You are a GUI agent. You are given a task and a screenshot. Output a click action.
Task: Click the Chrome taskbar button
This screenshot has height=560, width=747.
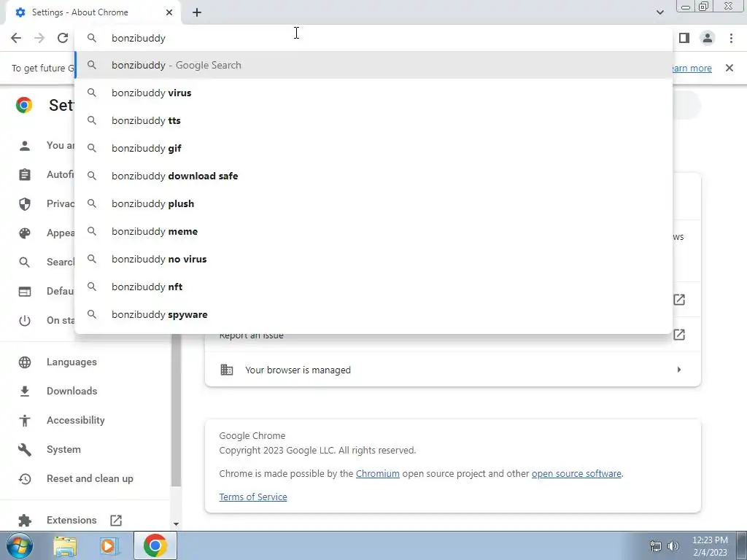155,545
